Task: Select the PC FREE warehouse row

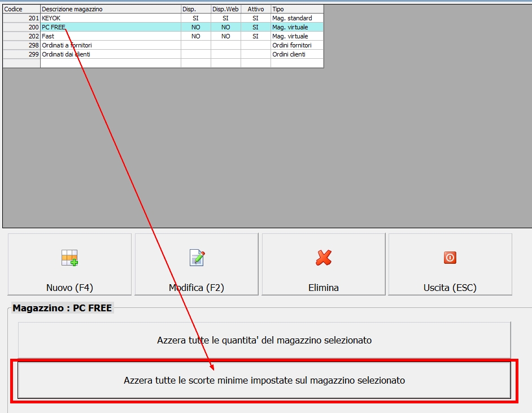Action: pos(163,27)
